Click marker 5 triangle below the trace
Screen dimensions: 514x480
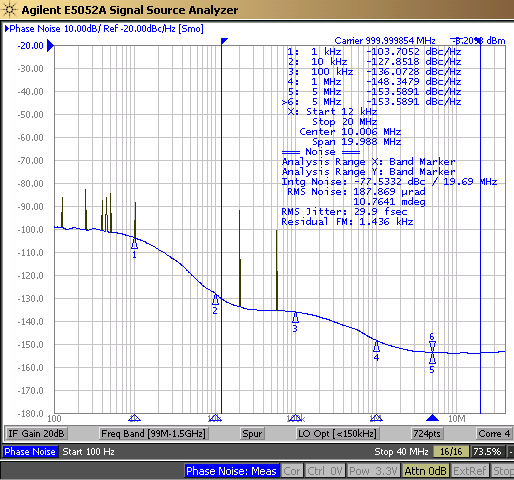tap(432, 359)
